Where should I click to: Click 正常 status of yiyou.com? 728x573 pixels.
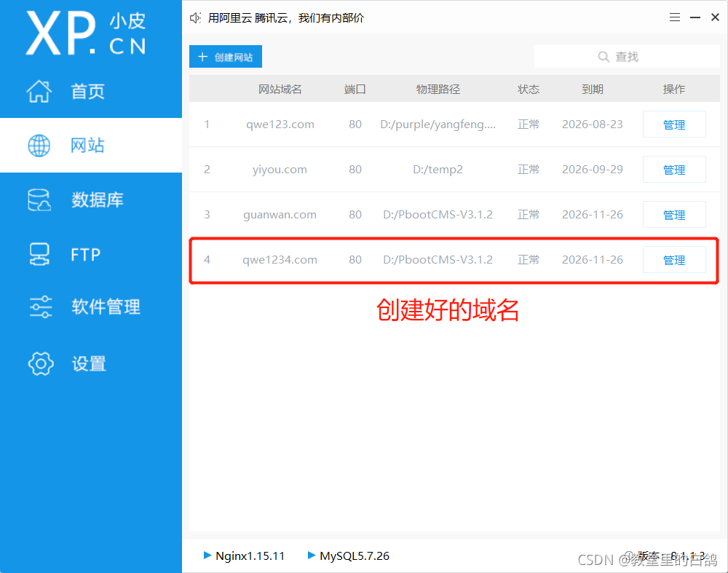tap(529, 170)
